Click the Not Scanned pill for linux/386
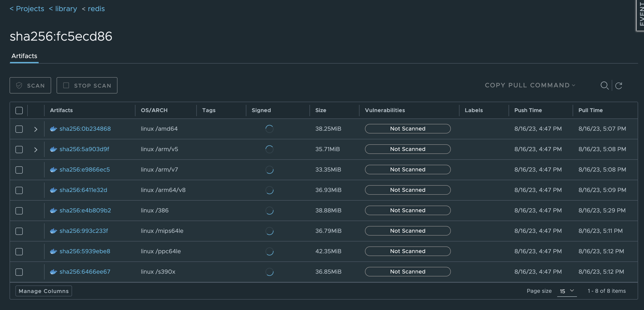 pyautogui.click(x=407, y=210)
